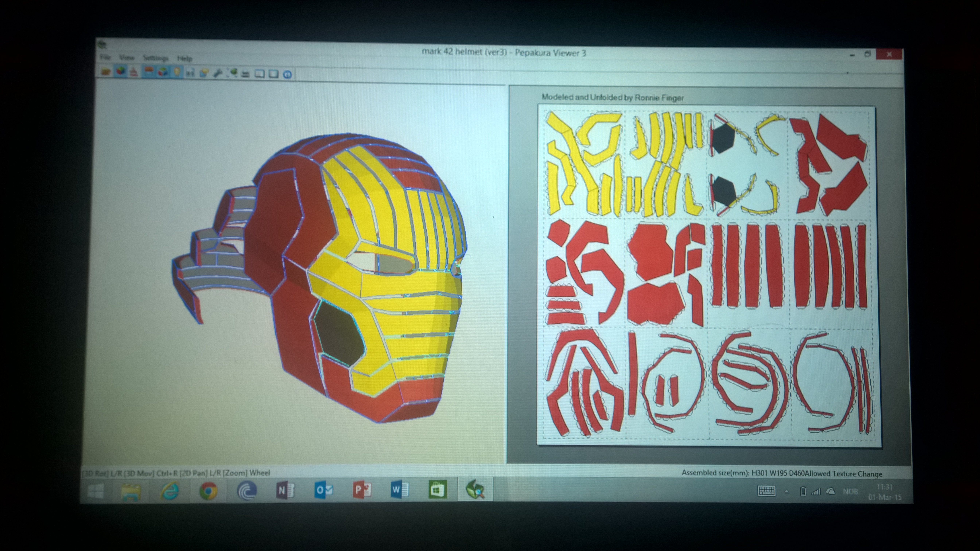
Task: Open Windows Store from taskbar
Action: [437, 490]
